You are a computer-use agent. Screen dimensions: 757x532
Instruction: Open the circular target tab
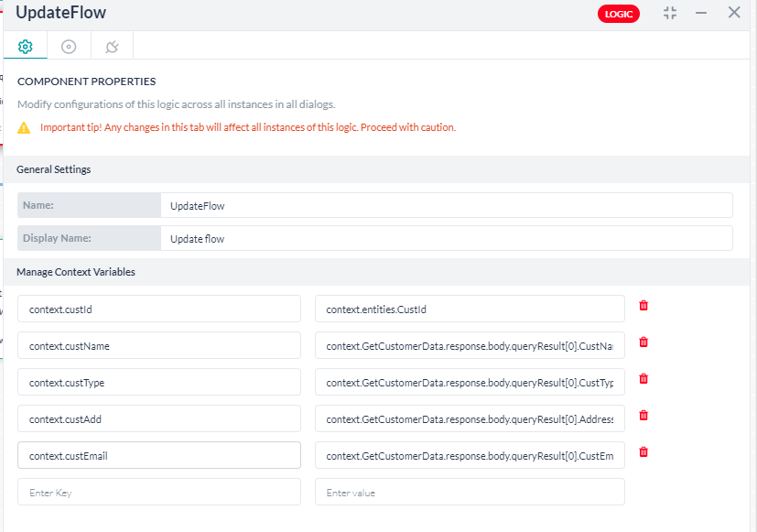(x=68, y=44)
